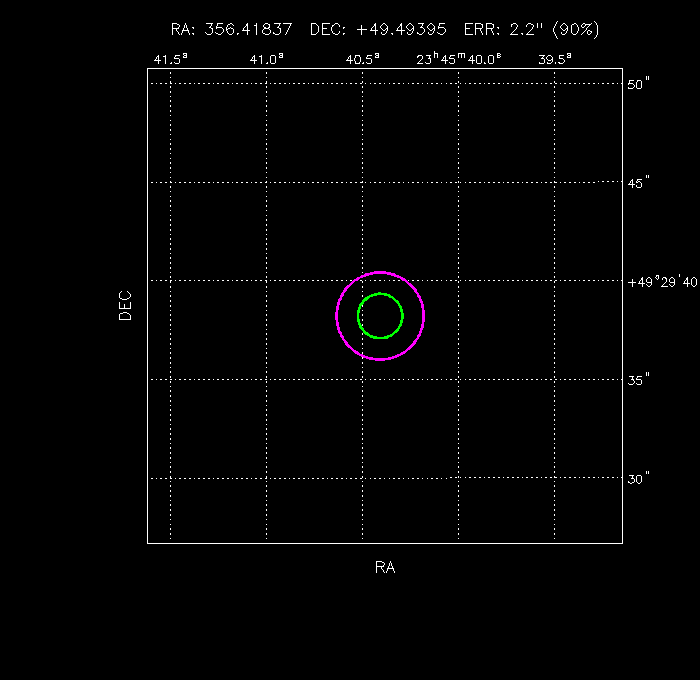700x680 pixels.
Task: Click grid intersection of 39.5s and 30"
Action: tap(555, 478)
